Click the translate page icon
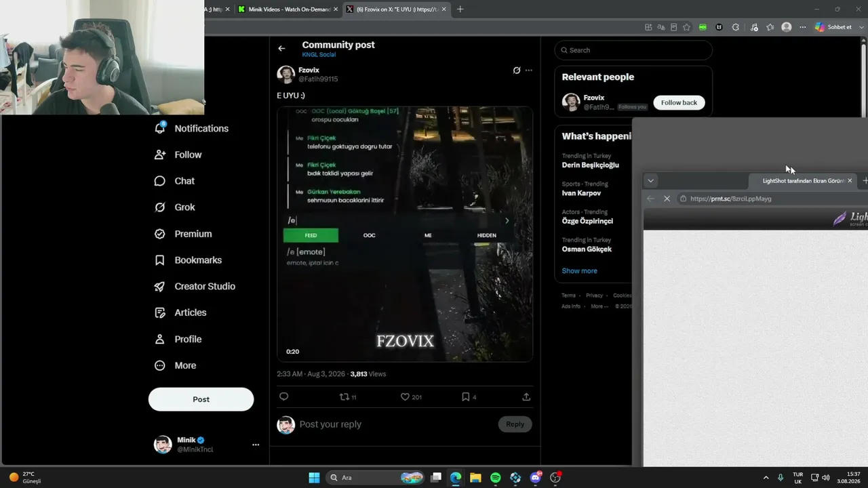This screenshot has width=868, height=488. point(660,27)
